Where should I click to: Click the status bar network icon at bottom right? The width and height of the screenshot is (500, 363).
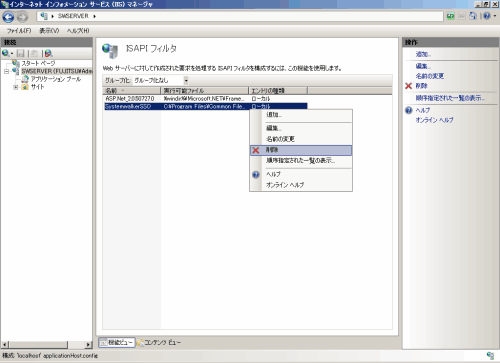point(490,355)
